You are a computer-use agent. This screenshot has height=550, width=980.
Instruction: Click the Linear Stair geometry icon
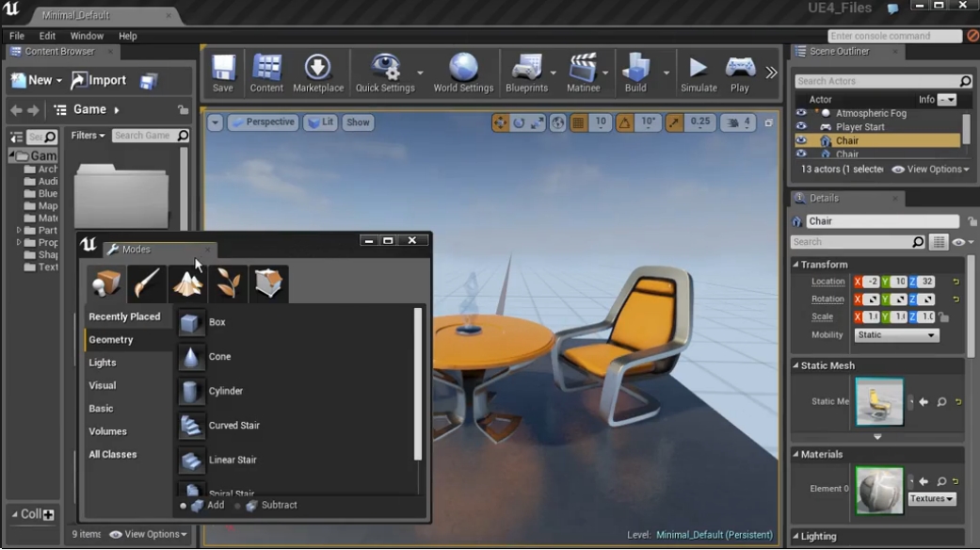(191, 460)
